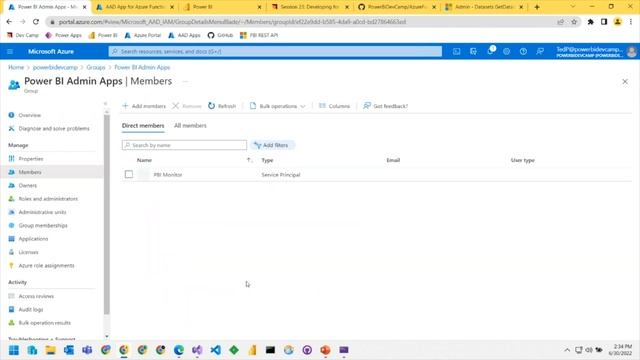Open the Windows Start menu
640x360 pixels.
click(14, 350)
